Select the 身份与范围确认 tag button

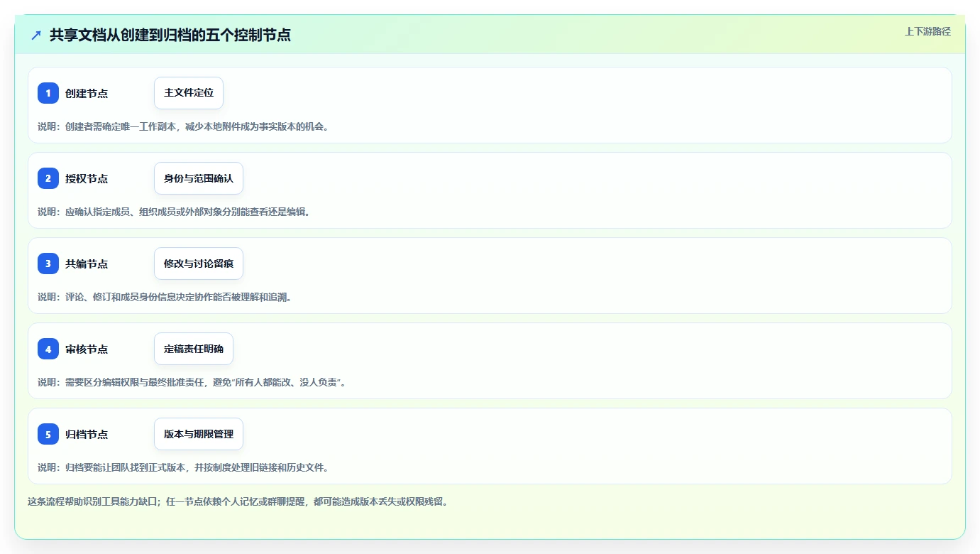[x=199, y=178]
